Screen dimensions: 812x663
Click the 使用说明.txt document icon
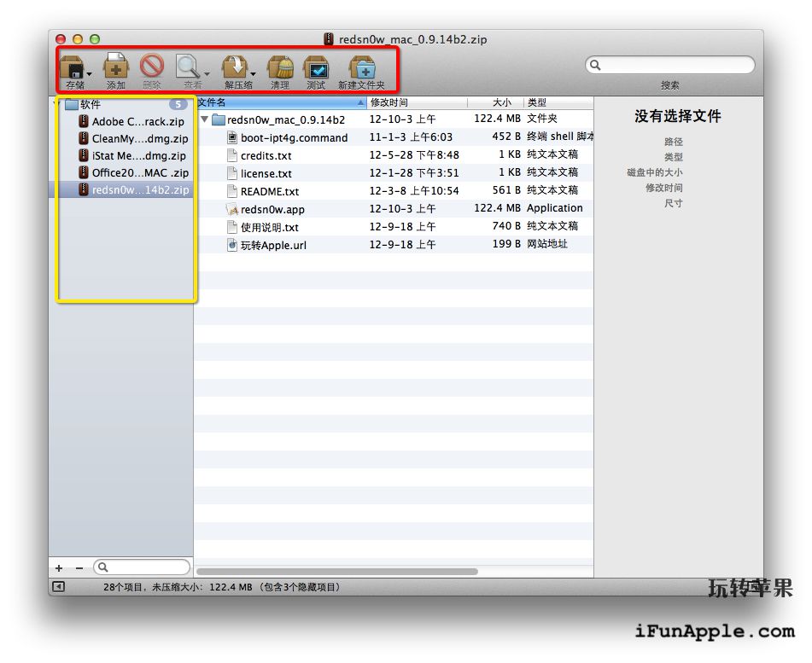232,227
